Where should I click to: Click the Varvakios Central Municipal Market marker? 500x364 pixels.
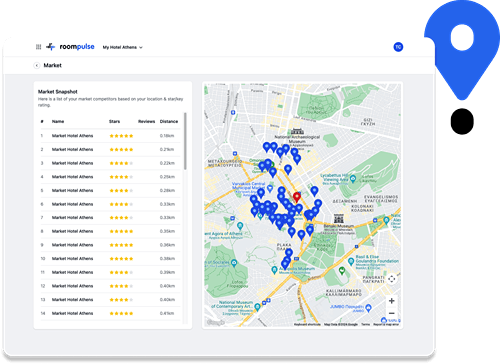(x=270, y=189)
